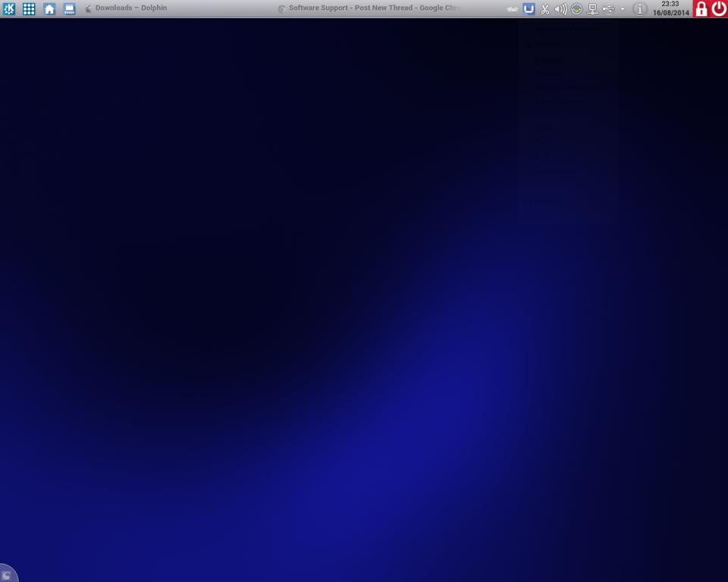Open the USB device notifier icon
The width and height of the screenshot is (728, 582).
click(x=608, y=9)
